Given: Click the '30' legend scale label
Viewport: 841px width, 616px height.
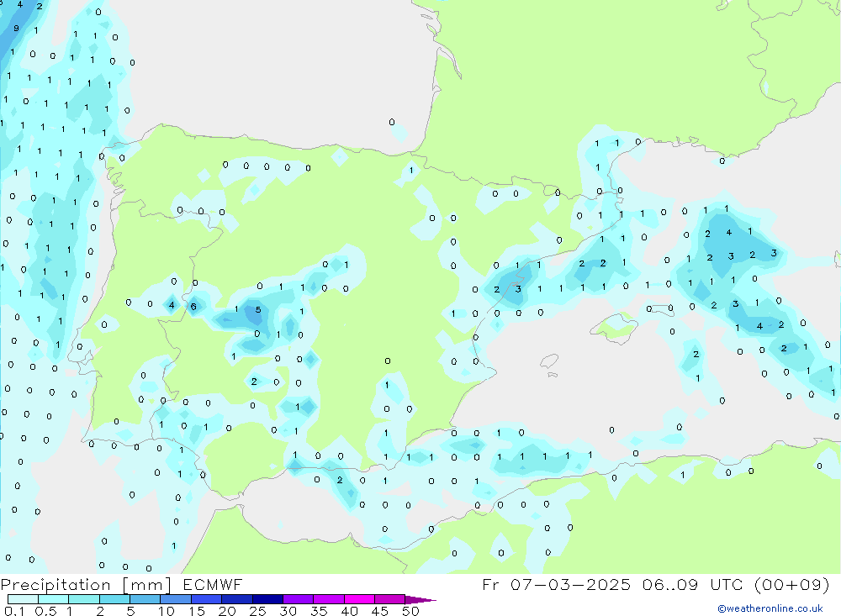Looking at the screenshot, I should tap(288, 611).
